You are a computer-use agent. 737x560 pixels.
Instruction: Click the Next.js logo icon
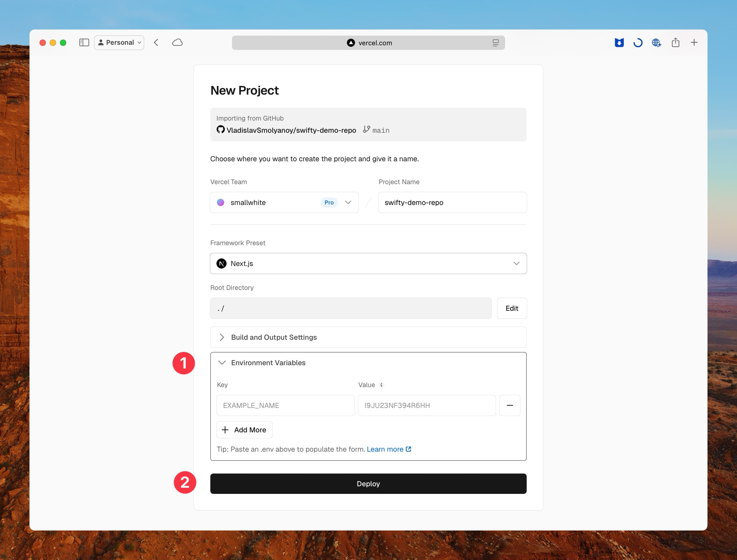(x=222, y=264)
